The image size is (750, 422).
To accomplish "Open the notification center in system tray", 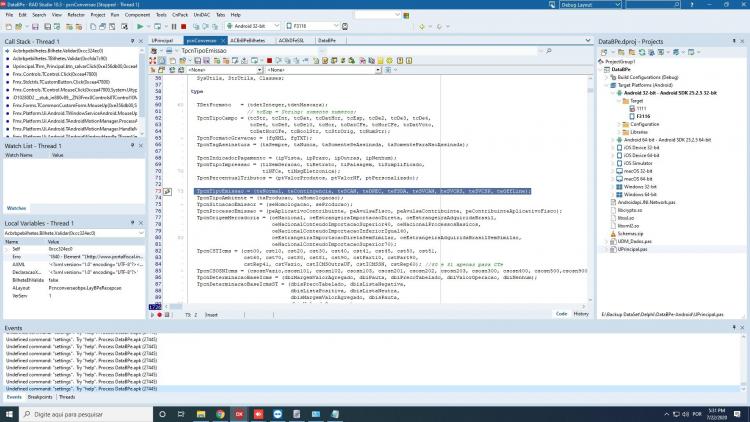I will pos(737,414).
